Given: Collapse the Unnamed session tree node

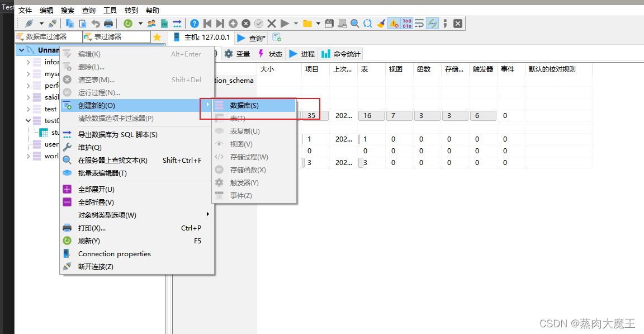Looking at the screenshot, I should (21, 50).
